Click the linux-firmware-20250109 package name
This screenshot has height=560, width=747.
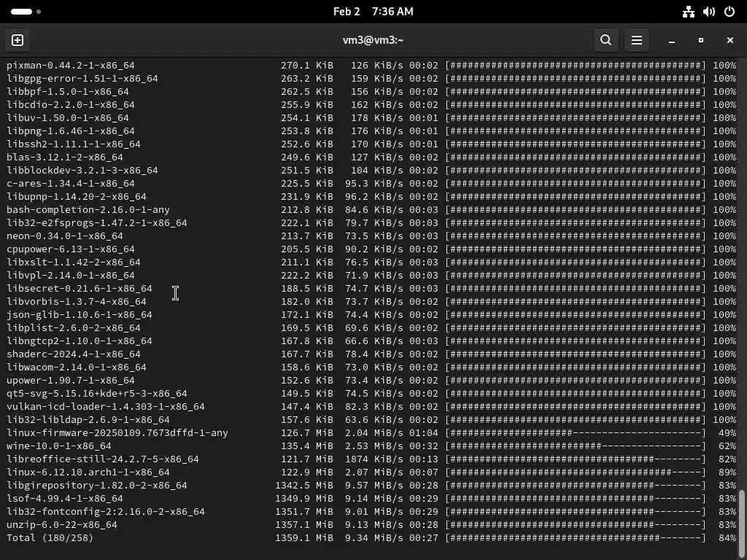(x=117, y=433)
